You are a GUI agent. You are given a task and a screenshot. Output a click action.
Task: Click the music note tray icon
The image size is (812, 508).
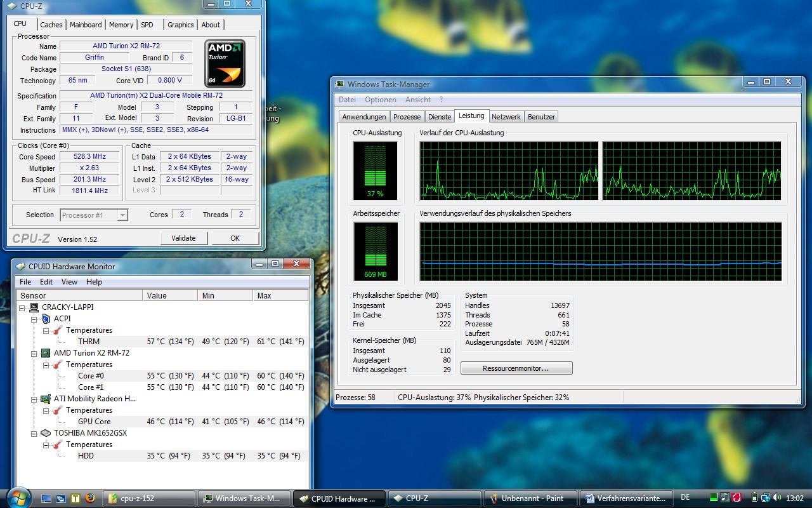725,498
